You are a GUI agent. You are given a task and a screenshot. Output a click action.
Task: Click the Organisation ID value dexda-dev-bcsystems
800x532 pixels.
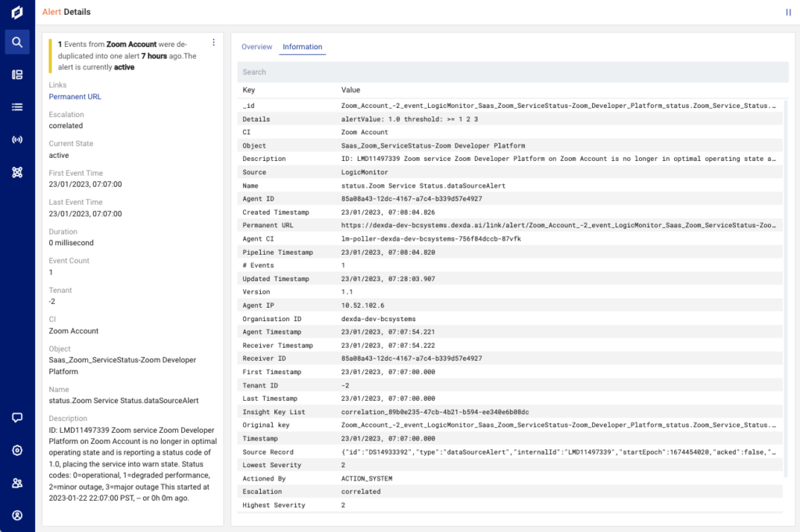point(379,319)
